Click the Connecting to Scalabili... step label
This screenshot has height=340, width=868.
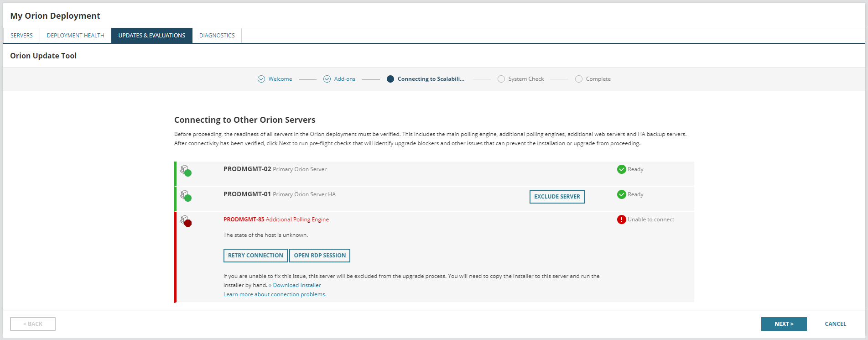pyautogui.click(x=431, y=79)
